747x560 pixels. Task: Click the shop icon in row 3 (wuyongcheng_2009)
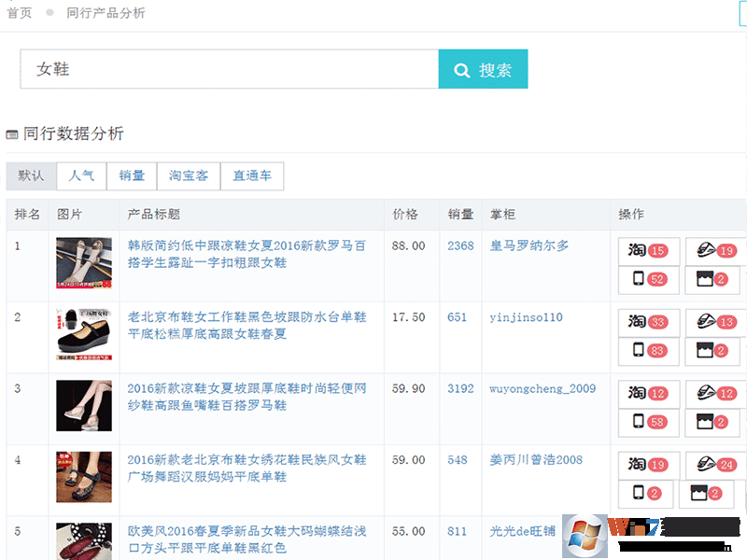(712, 423)
